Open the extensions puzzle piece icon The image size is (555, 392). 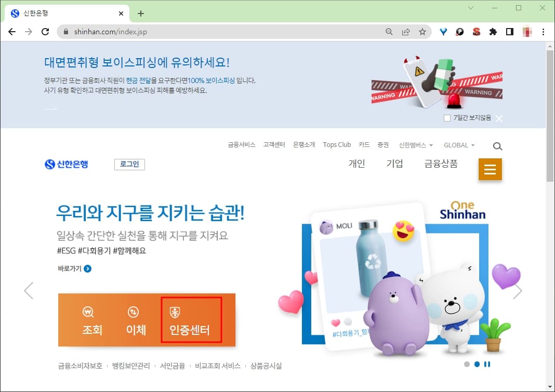point(493,32)
